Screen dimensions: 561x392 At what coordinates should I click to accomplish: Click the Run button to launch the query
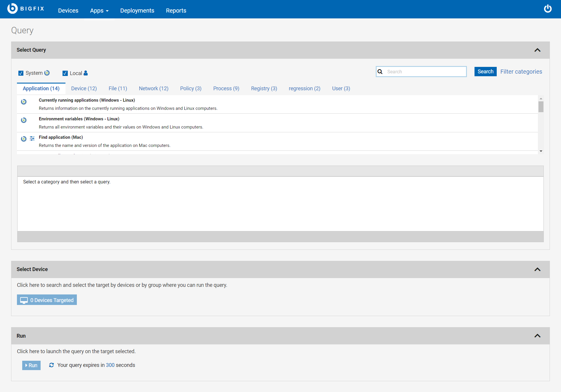tap(31, 365)
